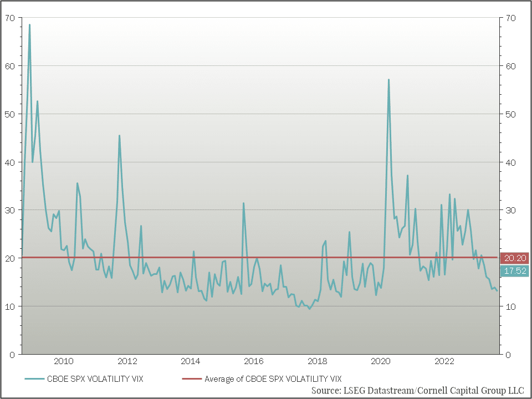Click the 2014 x-axis year label
This screenshot has height=399, width=532.
191,361
